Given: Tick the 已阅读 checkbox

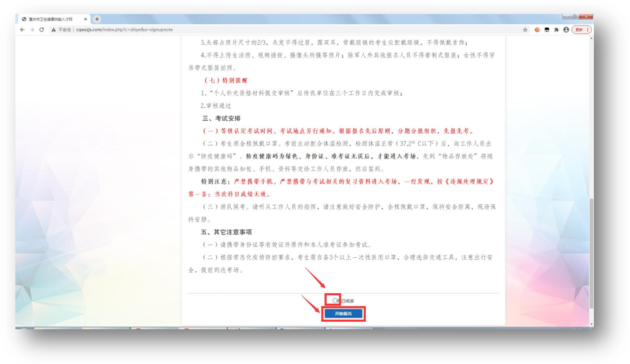Looking at the screenshot, I should (x=335, y=301).
